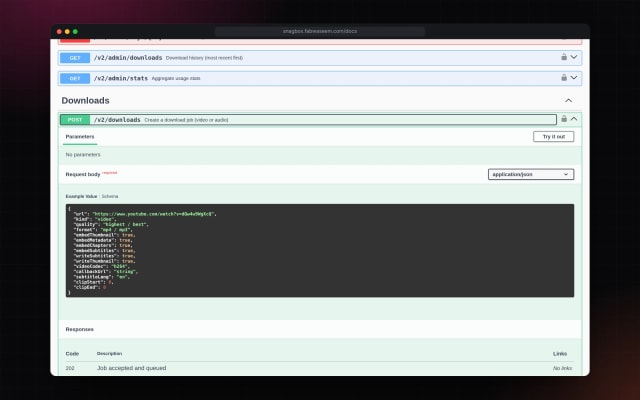Click "Aggregate usage stats" description

pos(176,78)
